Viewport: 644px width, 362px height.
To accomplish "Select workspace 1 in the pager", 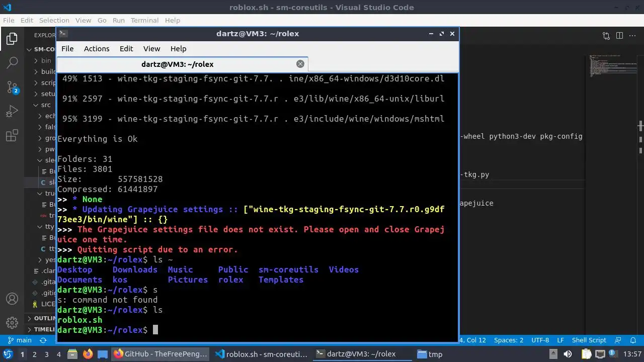I will [22, 354].
